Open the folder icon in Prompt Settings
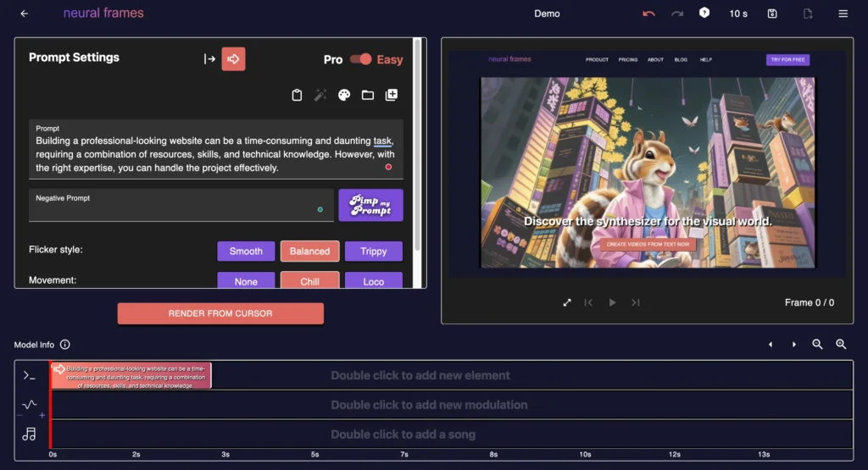The width and height of the screenshot is (868, 470). (368, 95)
